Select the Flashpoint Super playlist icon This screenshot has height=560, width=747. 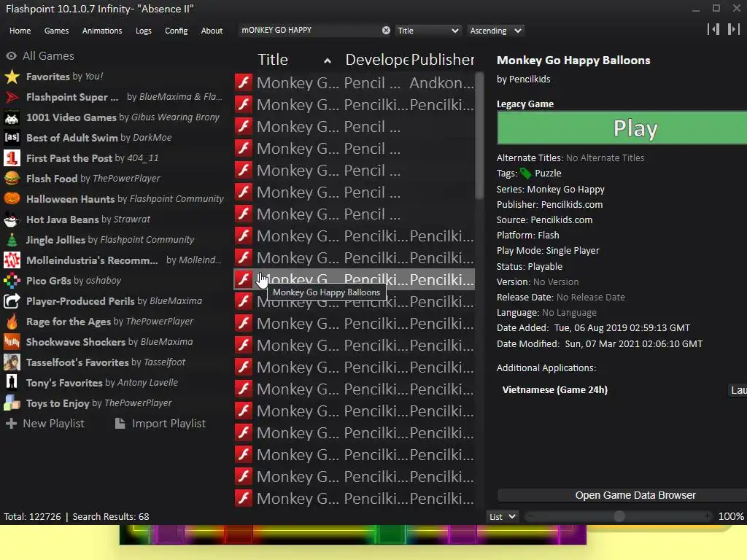tap(12, 97)
